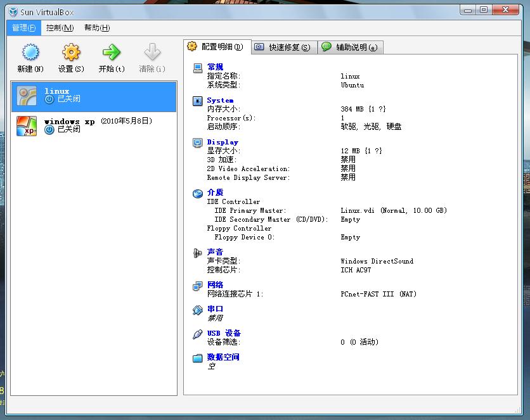Image resolution: width=530 pixels, height=420 pixels.
Task: Click the USB 设备 plug icon
Action: [x=198, y=334]
